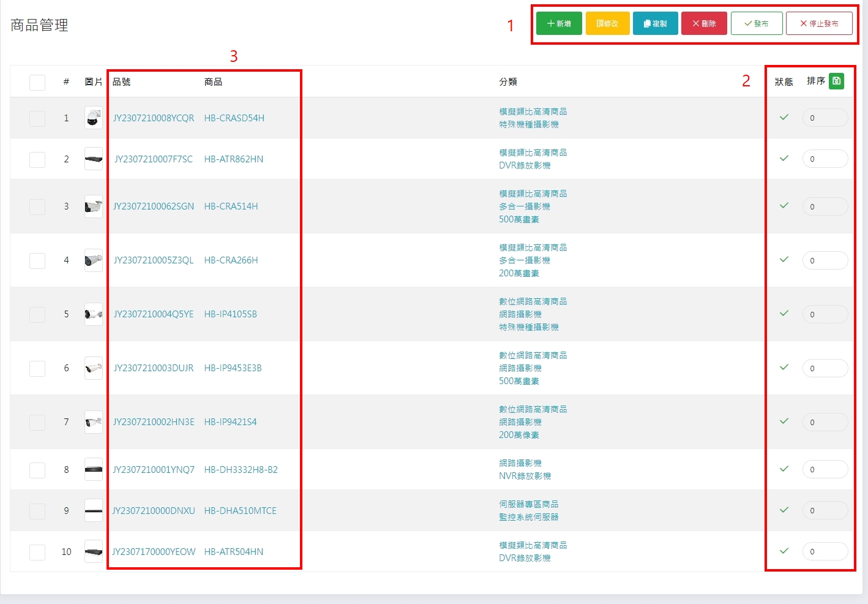Select checkbox for row 5 HB-IP4105SB

(x=37, y=314)
